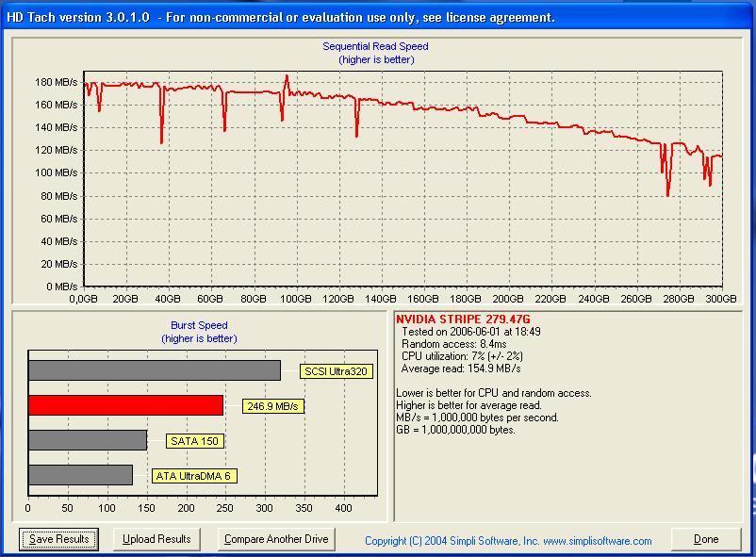Click the 0,0GB axis label
Screen dimensions: 756x557
pyautogui.click(x=83, y=299)
